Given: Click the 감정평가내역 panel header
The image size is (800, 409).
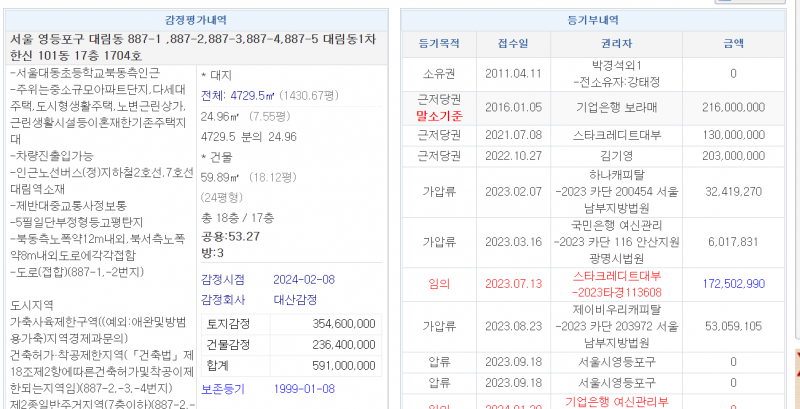Looking at the screenshot, I should coord(196,19).
